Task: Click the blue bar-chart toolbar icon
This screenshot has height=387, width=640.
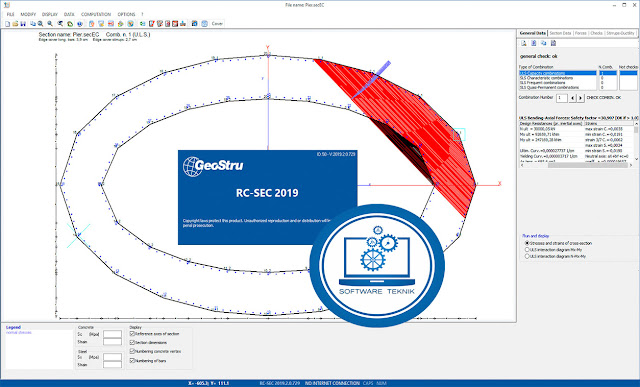Action: [183, 24]
